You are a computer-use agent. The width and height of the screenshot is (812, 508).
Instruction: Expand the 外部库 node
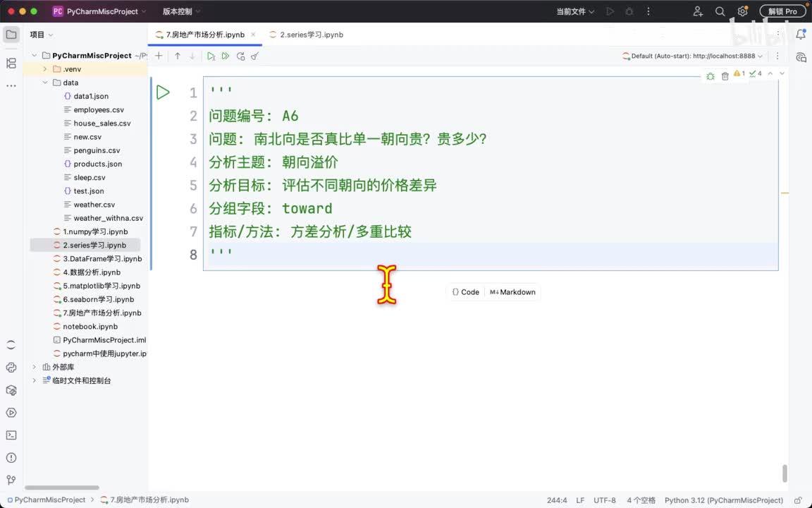34,367
